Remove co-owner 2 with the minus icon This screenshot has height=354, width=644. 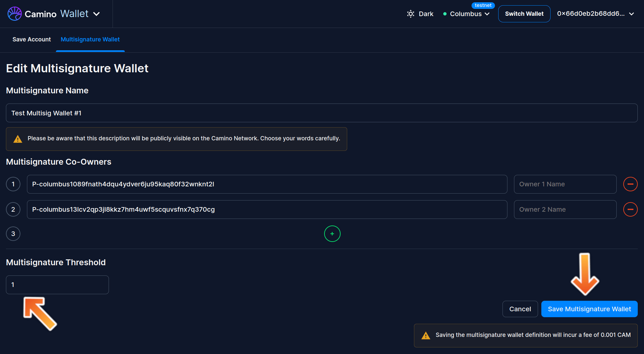click(630, 209)
